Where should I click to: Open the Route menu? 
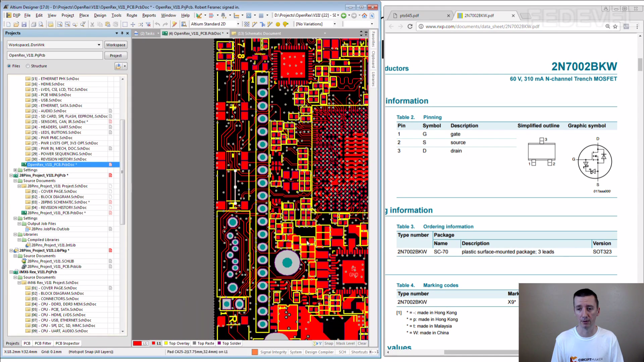click(x=131, y=15)
